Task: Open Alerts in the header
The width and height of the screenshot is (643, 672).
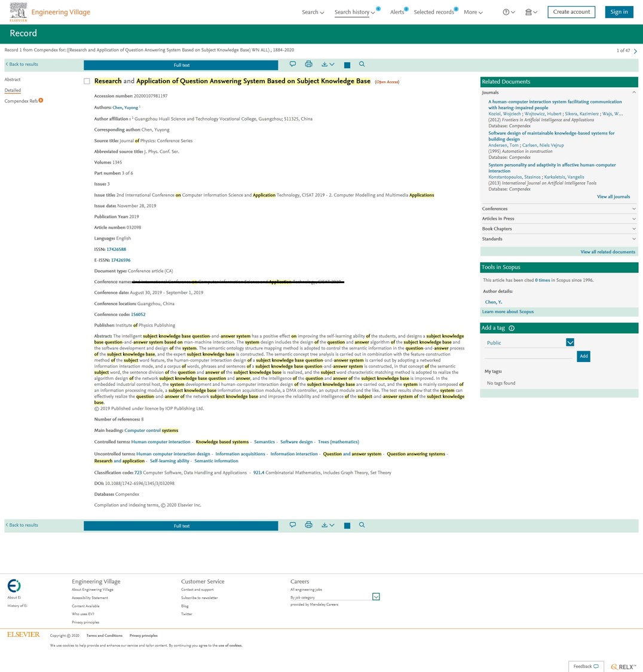Action: click(397, 12)
